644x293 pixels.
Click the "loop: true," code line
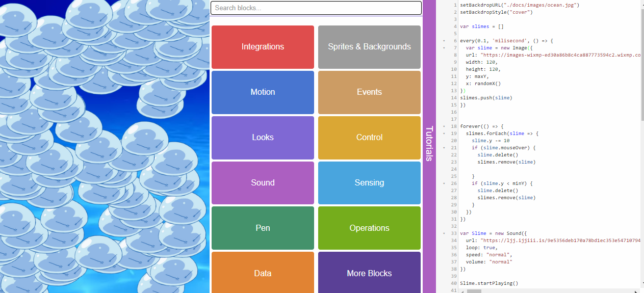481,248
